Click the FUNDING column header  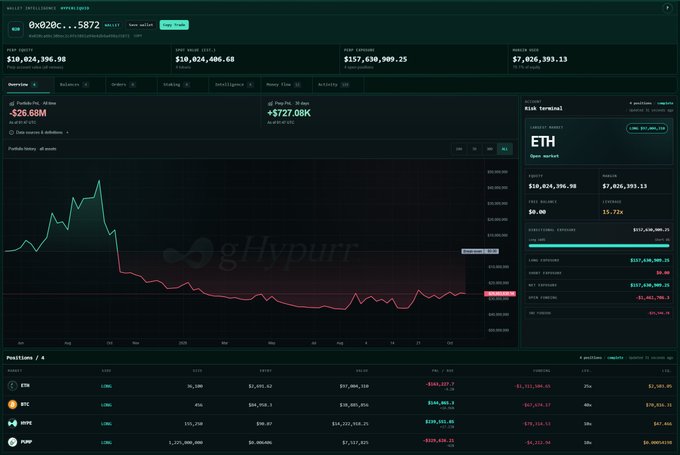click(x=542, y=371)
